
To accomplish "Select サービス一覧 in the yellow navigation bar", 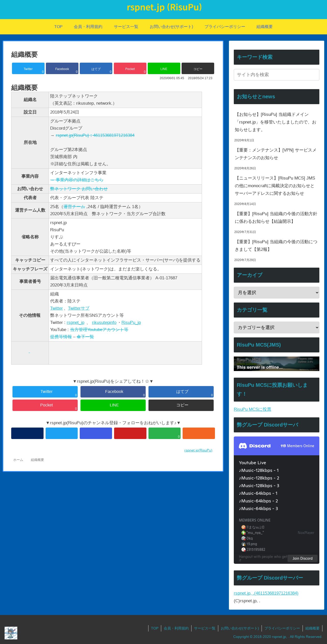I will pyautogui.click(x=126, y=27).
